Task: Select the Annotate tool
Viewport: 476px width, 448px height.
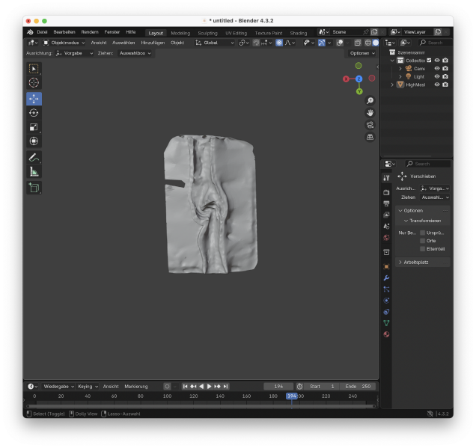Action: point(34,157)
